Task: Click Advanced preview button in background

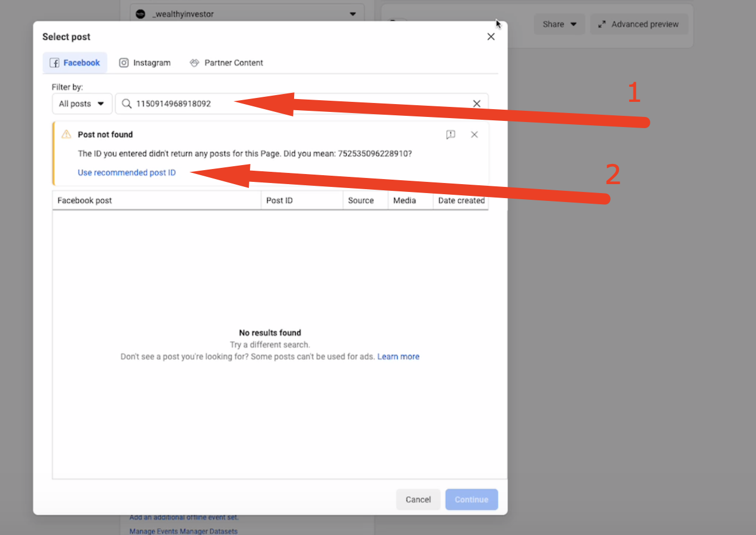Action: pos(639,24)
